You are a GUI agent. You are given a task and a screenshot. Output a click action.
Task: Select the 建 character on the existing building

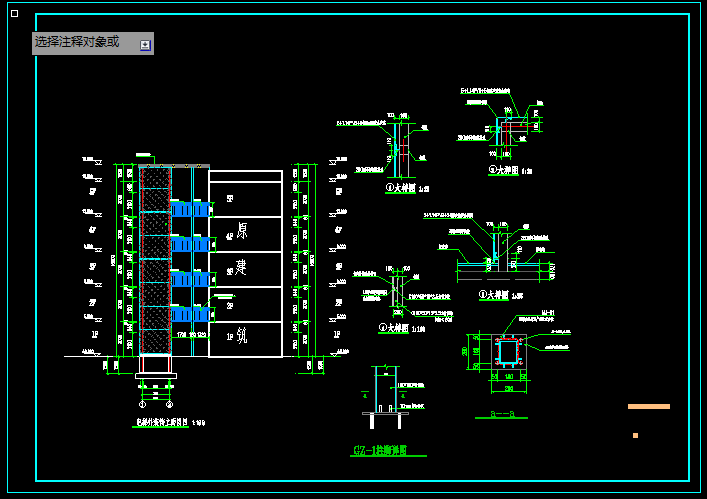tap(241, 267)
